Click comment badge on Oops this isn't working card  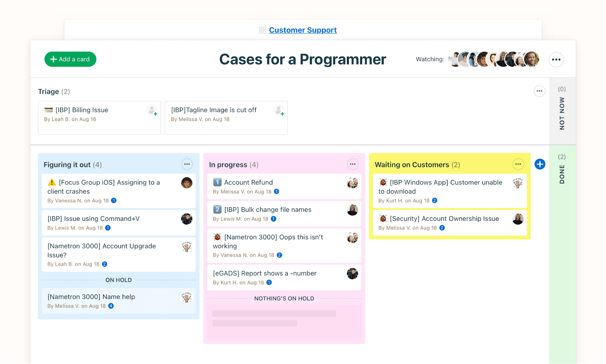(280, 255)
